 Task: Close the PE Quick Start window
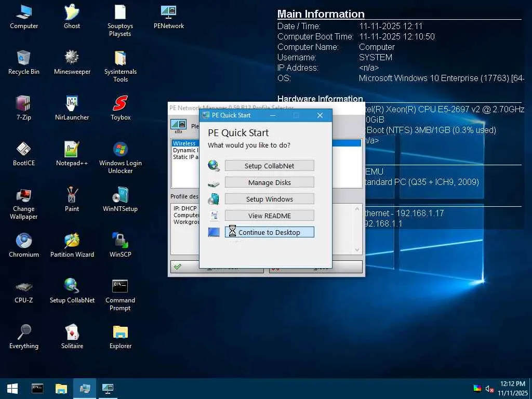click(x=320, y=115)
